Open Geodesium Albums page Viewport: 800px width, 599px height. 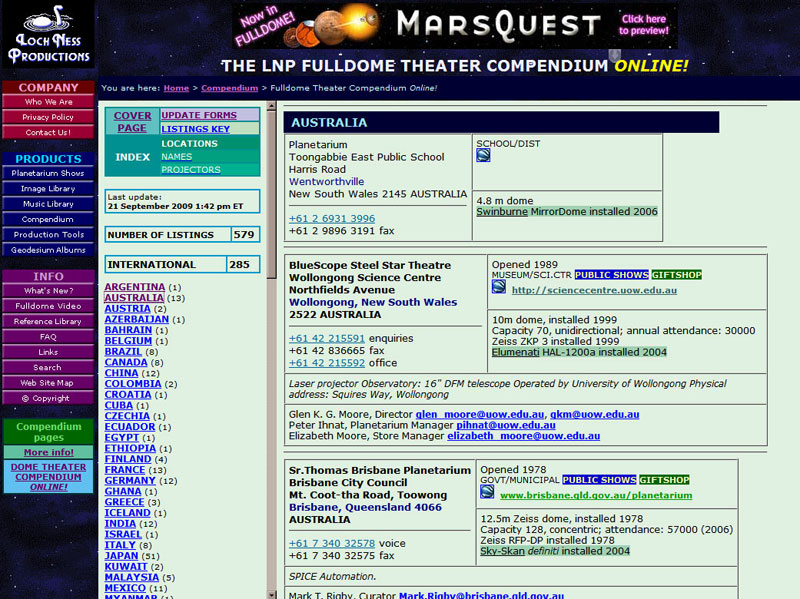click(x=48, y=250)
